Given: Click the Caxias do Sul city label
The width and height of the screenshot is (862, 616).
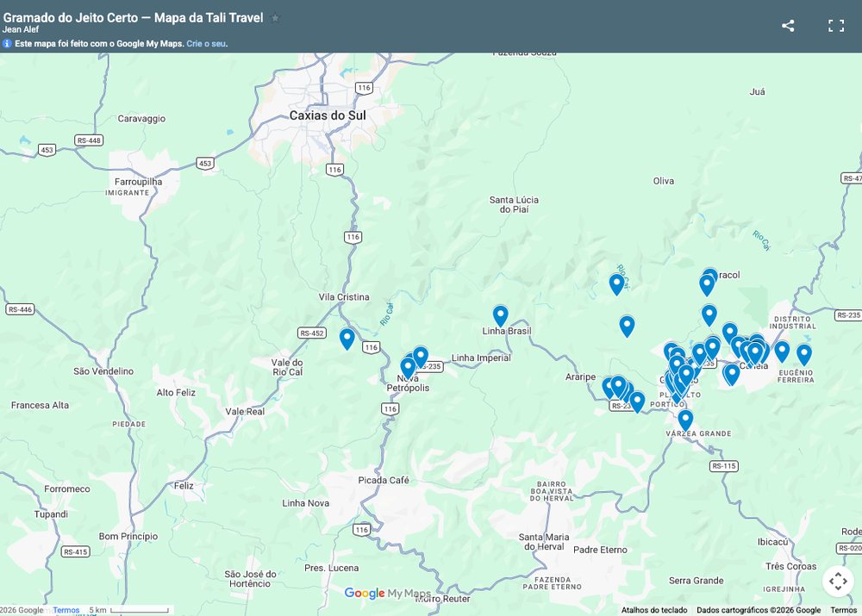Looking at the screenshot, I should click(x=328, y=115).
